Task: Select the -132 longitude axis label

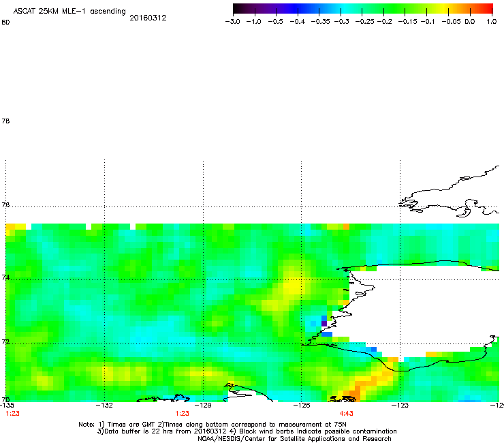Action: 104,405
